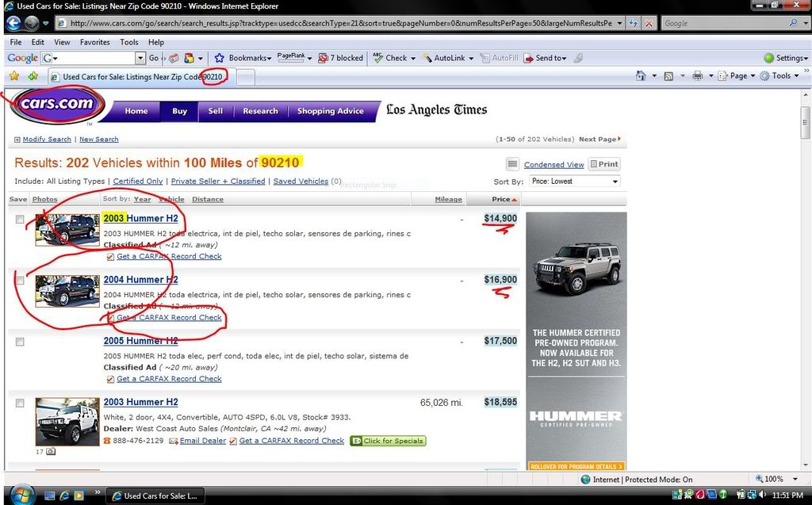The image size is (812, 505).
Task: Click the Condensed View link
Action: (553, 165)
